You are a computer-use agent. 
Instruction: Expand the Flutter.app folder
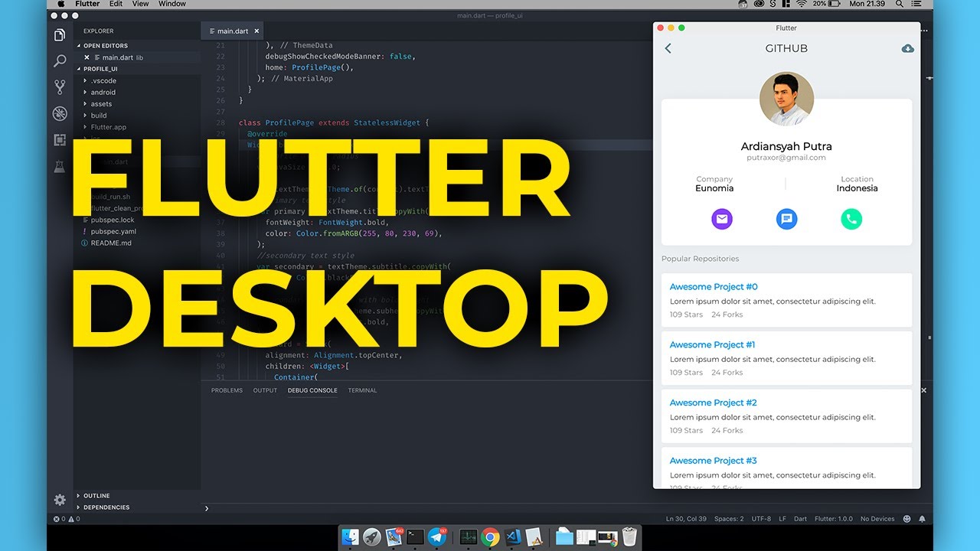point(108,127)
